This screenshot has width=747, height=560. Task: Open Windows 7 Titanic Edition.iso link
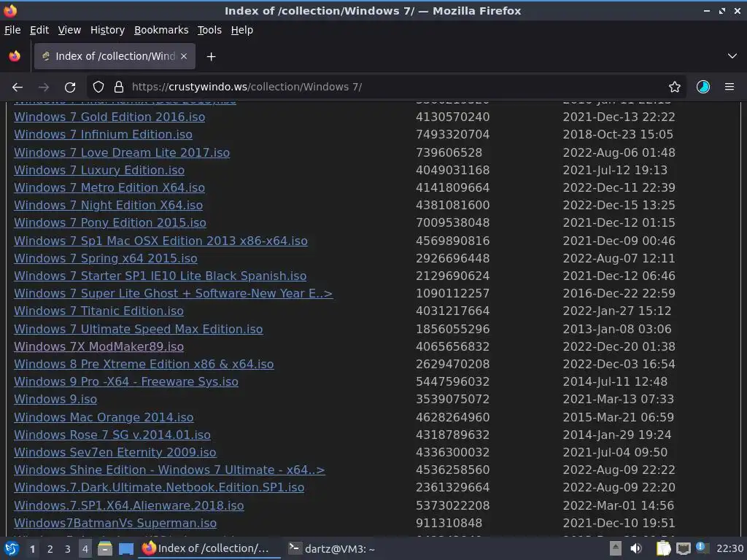click(x=98, y=311)
